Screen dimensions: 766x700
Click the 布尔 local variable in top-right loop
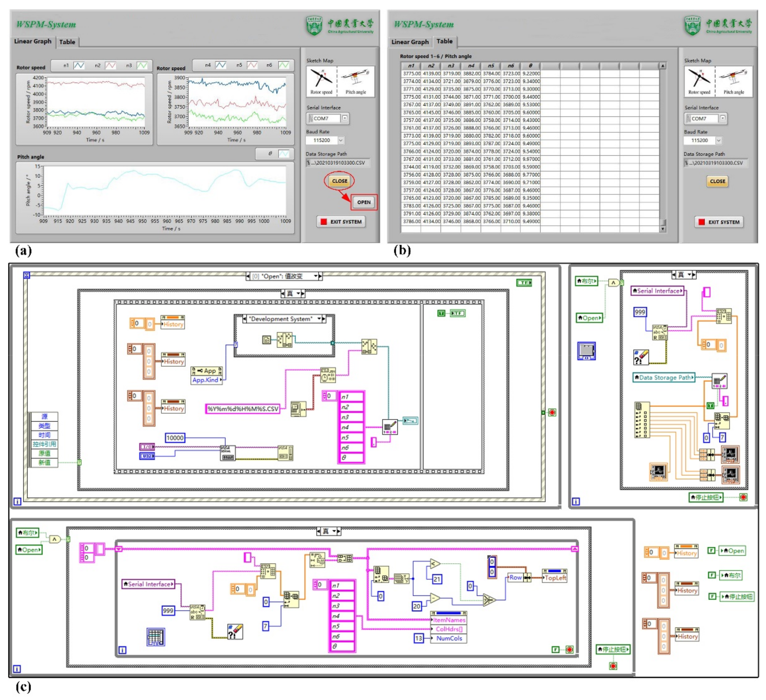[x=587, y=281]
